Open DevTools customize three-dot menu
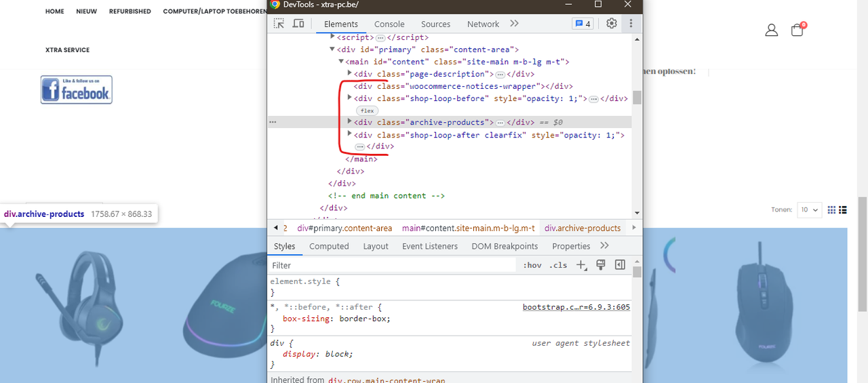The width and height of the screenshot is (868, 383). pyautogui.click(x=631, y=24)
